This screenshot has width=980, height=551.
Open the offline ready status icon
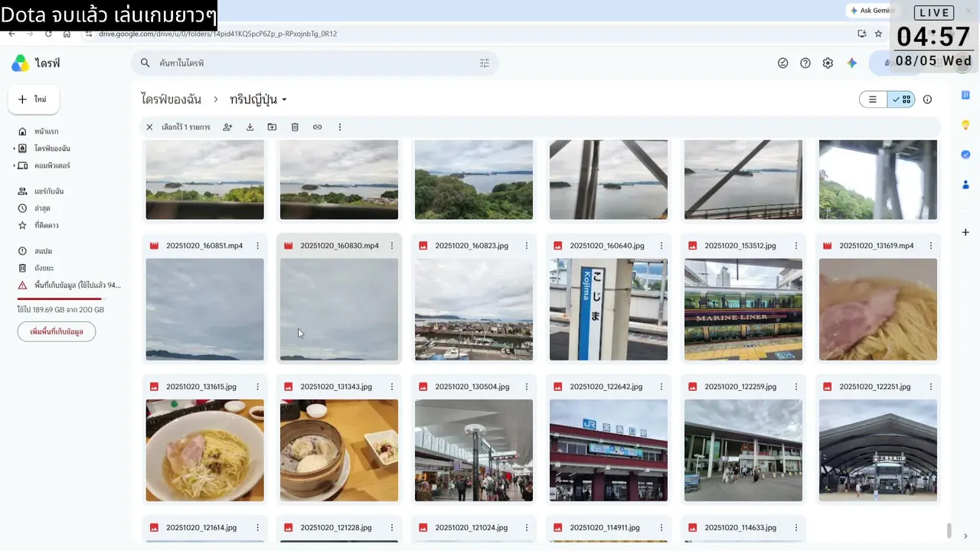point(782,64)
